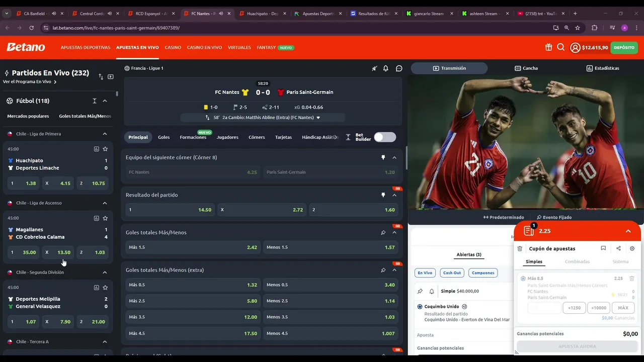Click the Betano logo

(26, 47)
